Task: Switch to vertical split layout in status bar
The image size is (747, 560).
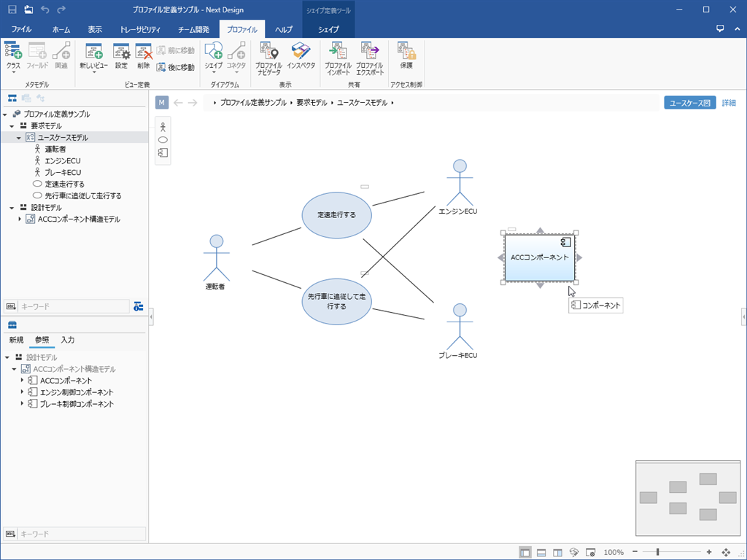Action: point(557,552)
